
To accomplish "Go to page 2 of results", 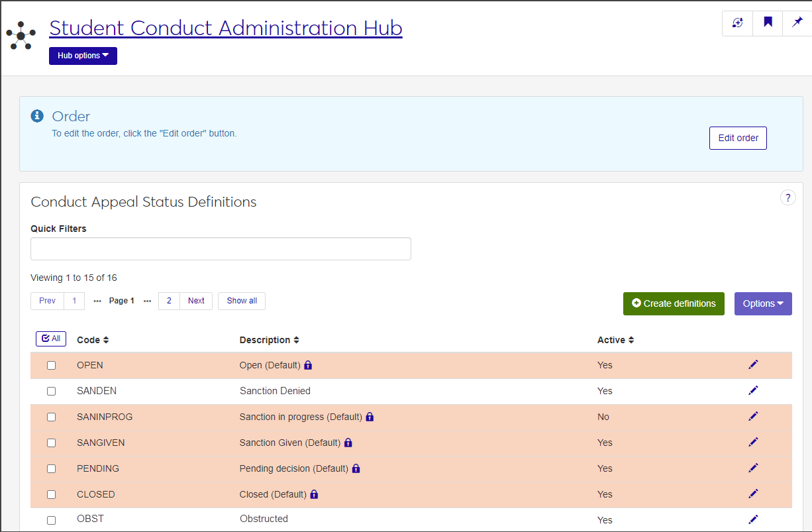I will pos(169,301).
